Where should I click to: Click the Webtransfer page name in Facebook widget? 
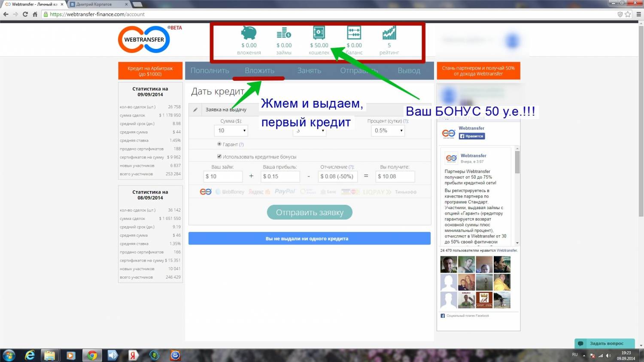click(471, 128)
